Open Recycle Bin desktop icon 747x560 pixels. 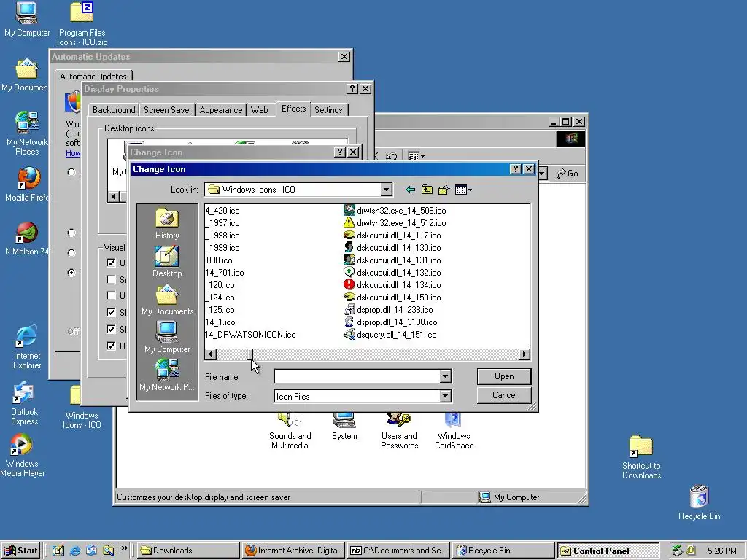point(699,502)
